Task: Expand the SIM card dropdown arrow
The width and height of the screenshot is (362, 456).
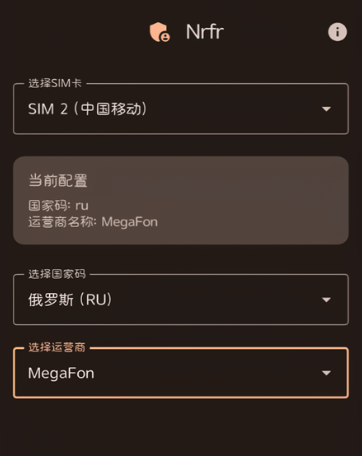Action: point(326,109)
